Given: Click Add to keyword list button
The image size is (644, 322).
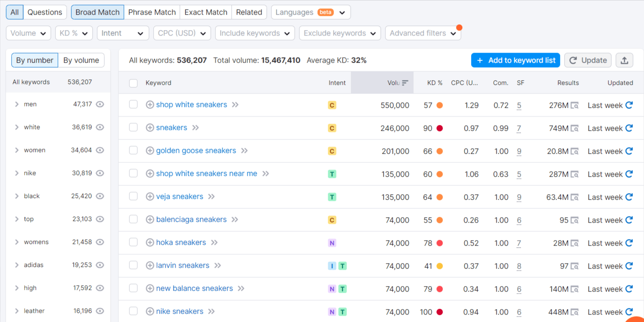Looking at the screenshot, I should pyautogui.click(x=515, y=60).
